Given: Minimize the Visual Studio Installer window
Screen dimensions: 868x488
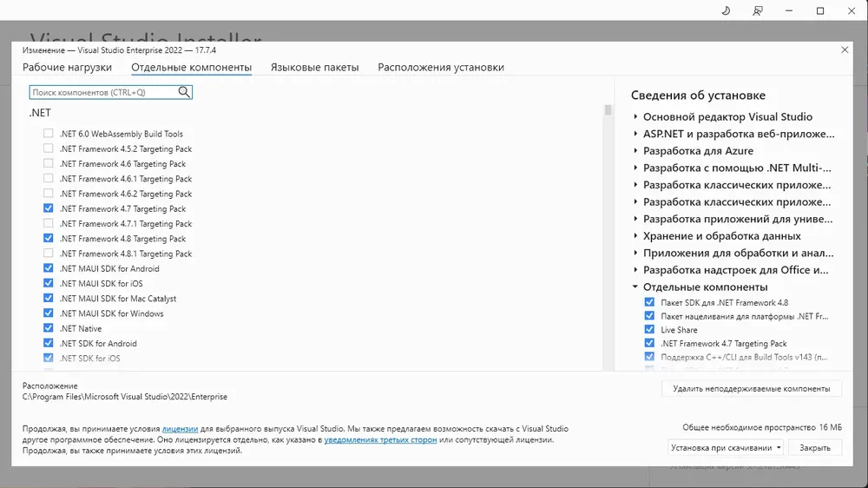Looking at the screenshot, I should (x=789, y=10).
